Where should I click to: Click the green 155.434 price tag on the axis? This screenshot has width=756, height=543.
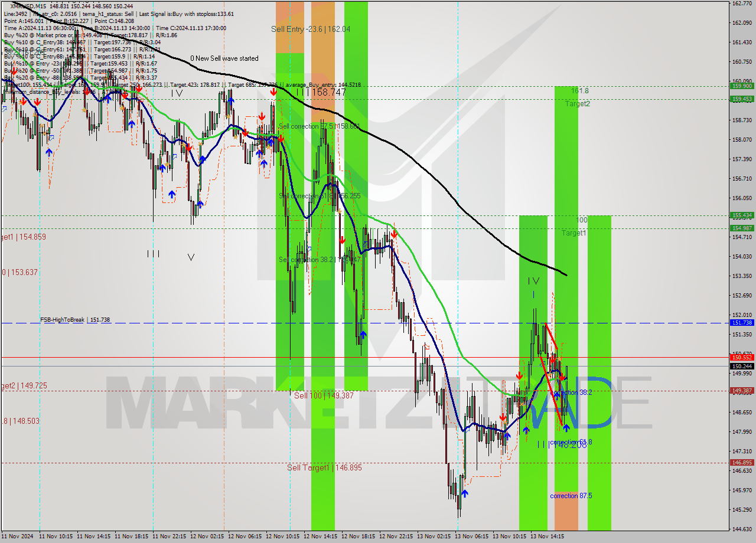pos(742,215)
